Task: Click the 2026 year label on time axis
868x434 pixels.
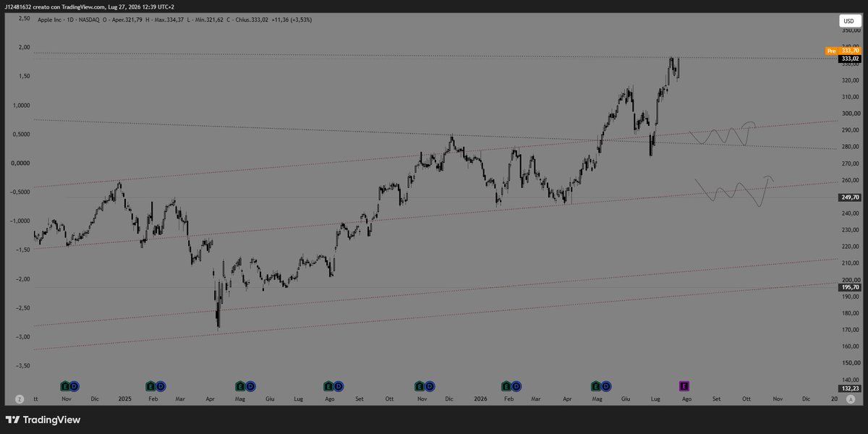Action: pos(479,399)
